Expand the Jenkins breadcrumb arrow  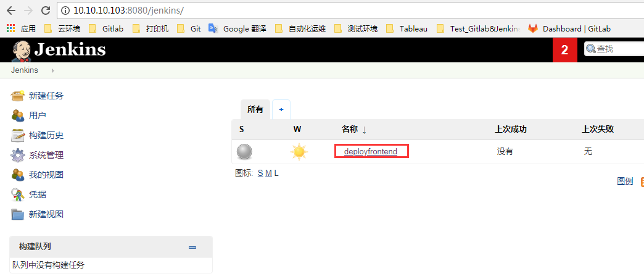53,70
